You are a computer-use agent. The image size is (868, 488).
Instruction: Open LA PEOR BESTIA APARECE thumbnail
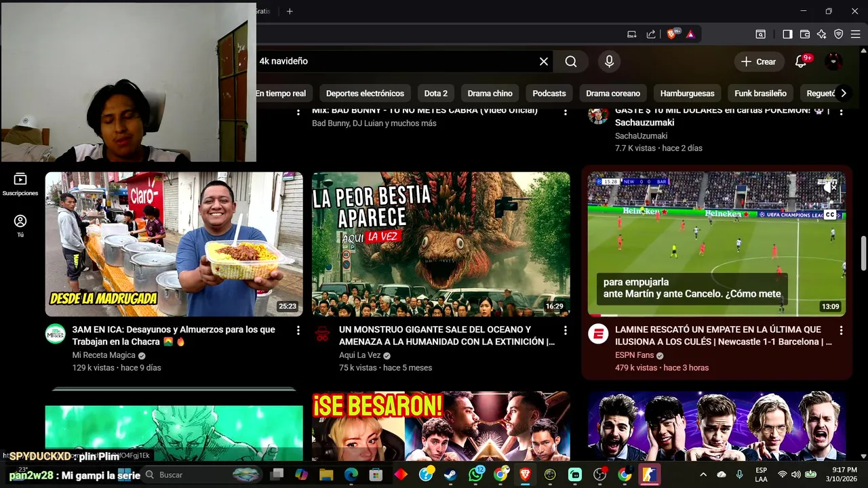coord(441,244)
